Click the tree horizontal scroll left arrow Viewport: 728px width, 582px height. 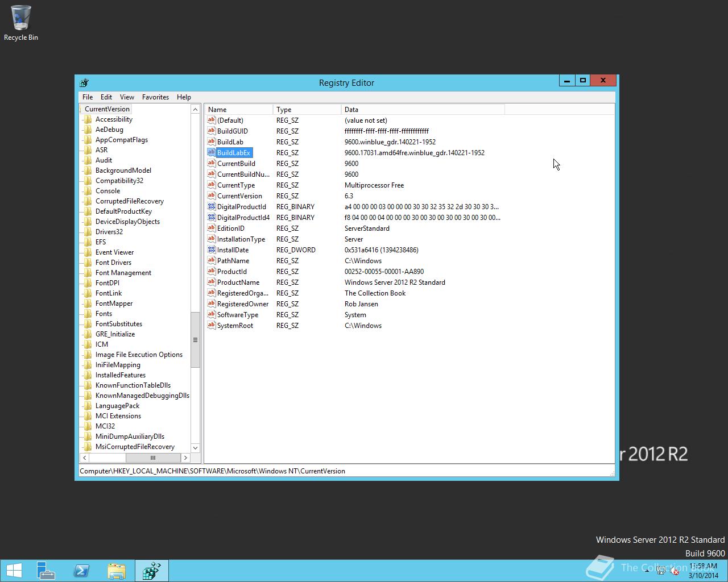pos(85,458)
